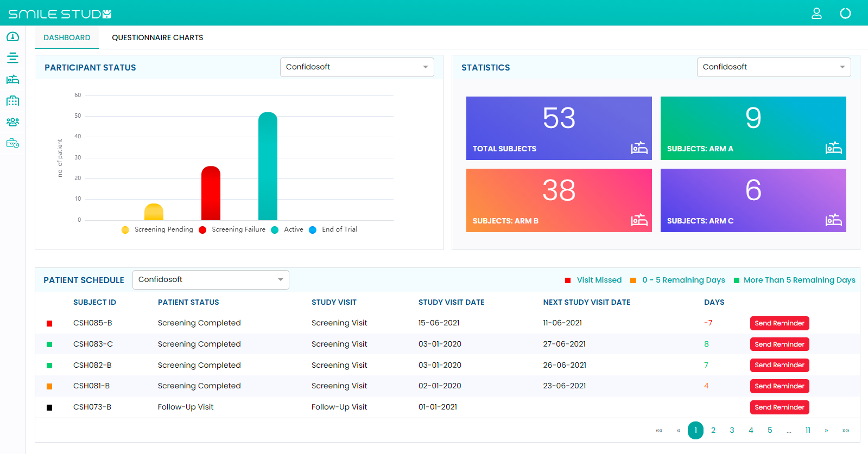Select the building sites icon in sidebar
Image resolution: width=868 pixels, height=454 pixels.
click(12, 101)
